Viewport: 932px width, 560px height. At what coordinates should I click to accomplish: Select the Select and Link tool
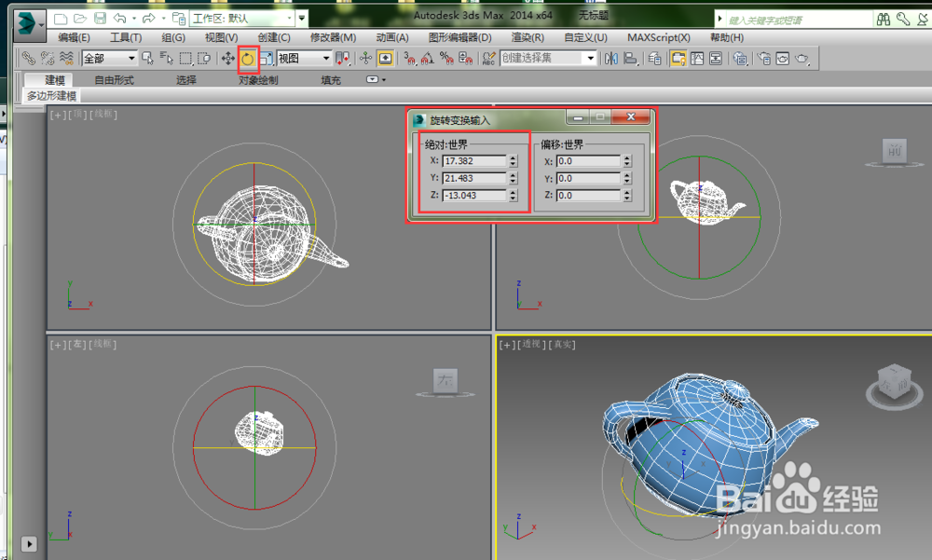28,58
